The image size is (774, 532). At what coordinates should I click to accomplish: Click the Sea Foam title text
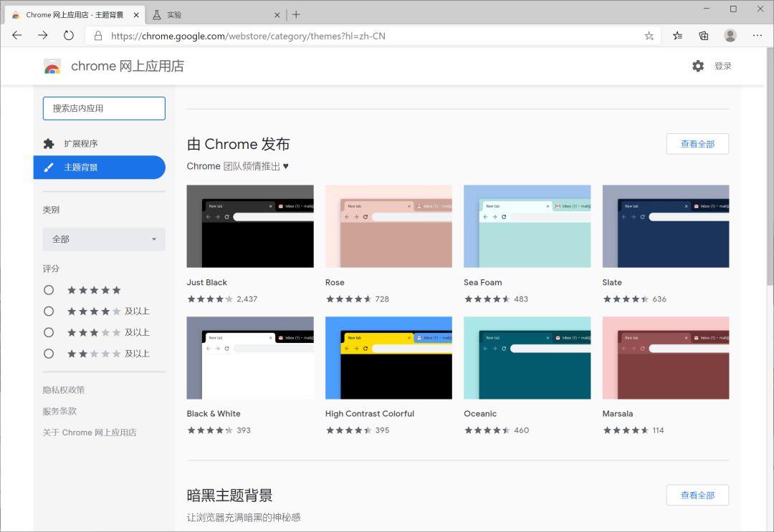tap(483, 283)
